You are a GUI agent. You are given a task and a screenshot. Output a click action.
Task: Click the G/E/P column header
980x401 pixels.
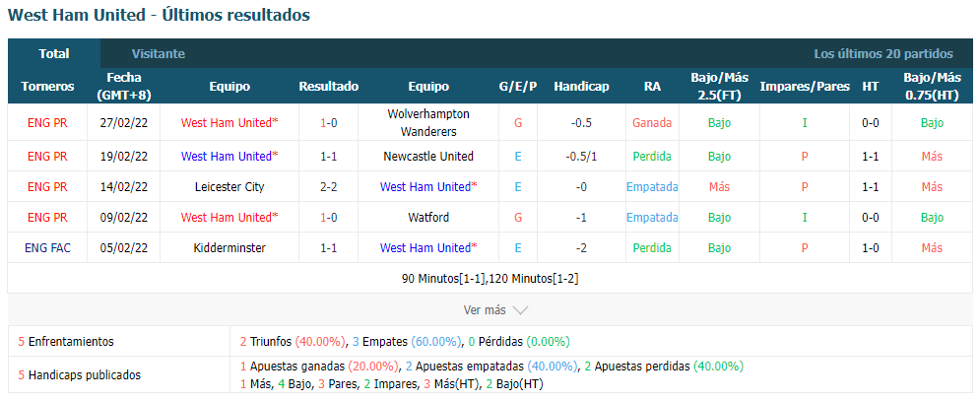point(517,87)
